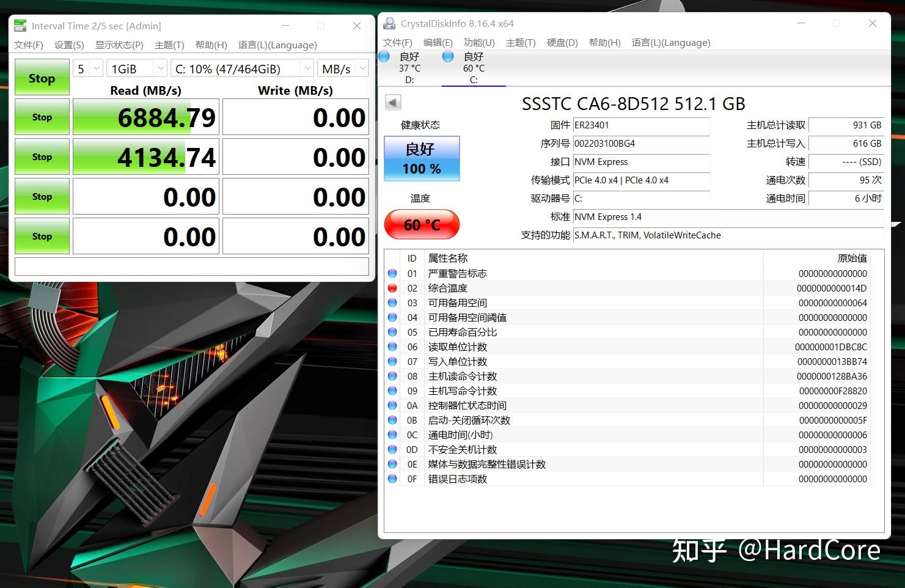Click the 传输模式 field PCIe 4.0 x4
The height and width of the screenshot is (588, 905).
click(x=642, y=180)
